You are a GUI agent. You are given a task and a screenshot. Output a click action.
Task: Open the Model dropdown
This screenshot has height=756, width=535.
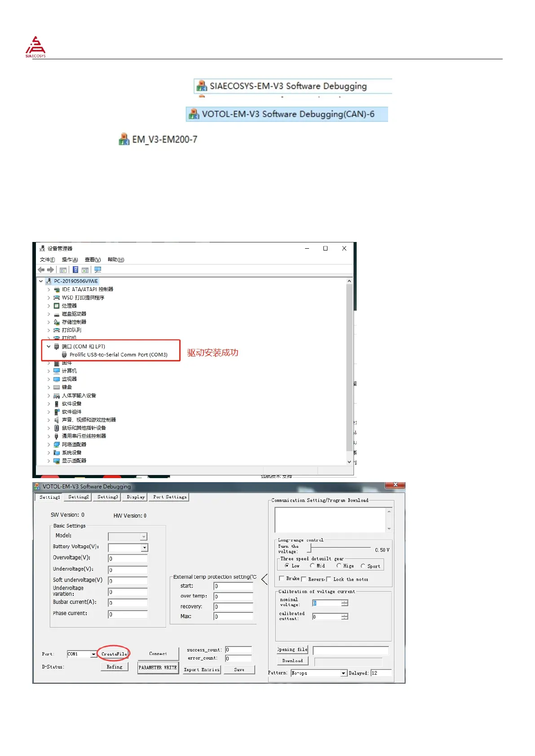coord(144,537)
